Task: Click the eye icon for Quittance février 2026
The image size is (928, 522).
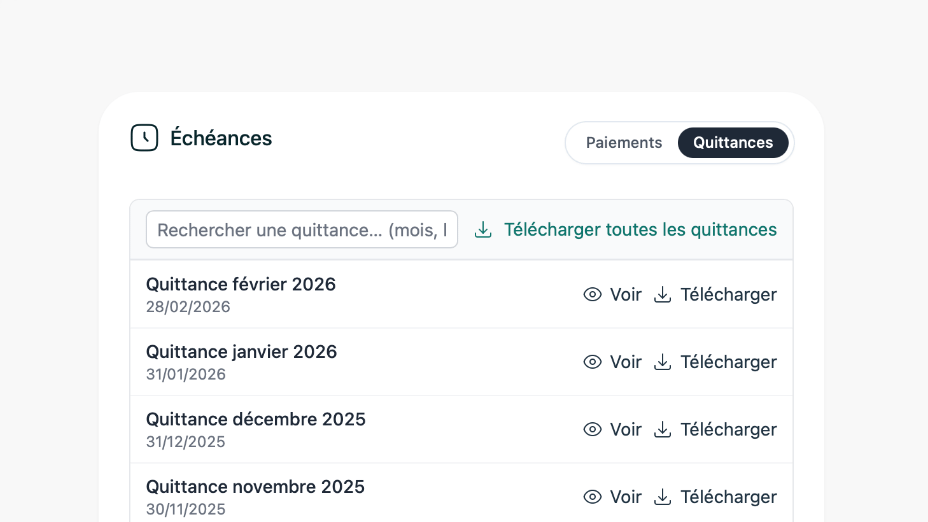Action: pyautogui.click(x=592, y=294)
